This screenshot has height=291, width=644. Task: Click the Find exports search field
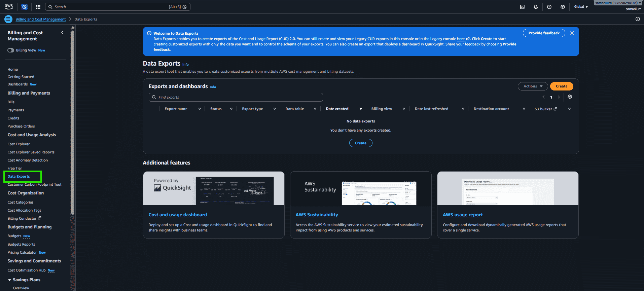(236, 97)
